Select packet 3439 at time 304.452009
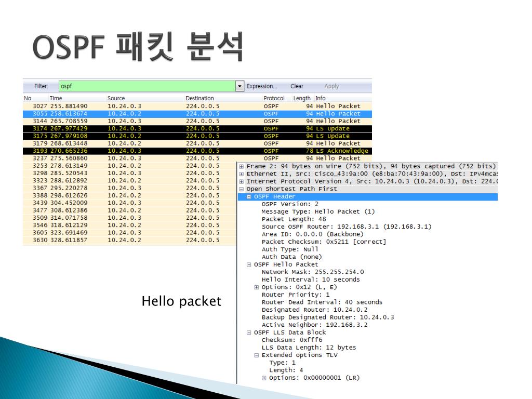Image resolution: width=532 pixels, height=399 pixels. tap(129, 203)
